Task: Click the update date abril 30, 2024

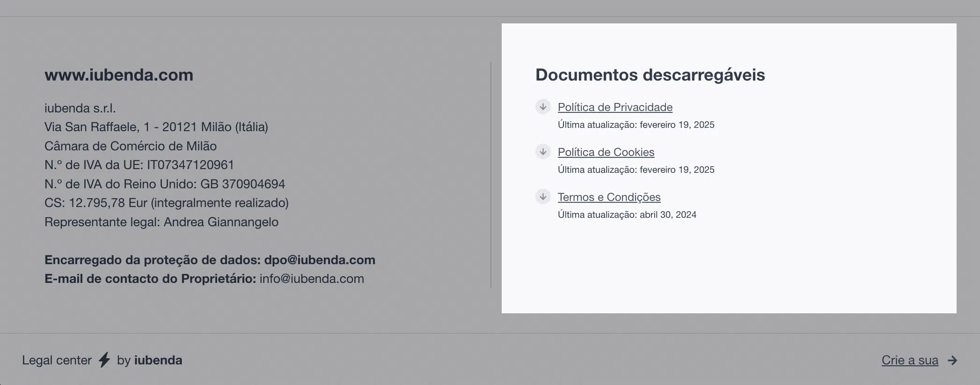Action: click(668, 215)
